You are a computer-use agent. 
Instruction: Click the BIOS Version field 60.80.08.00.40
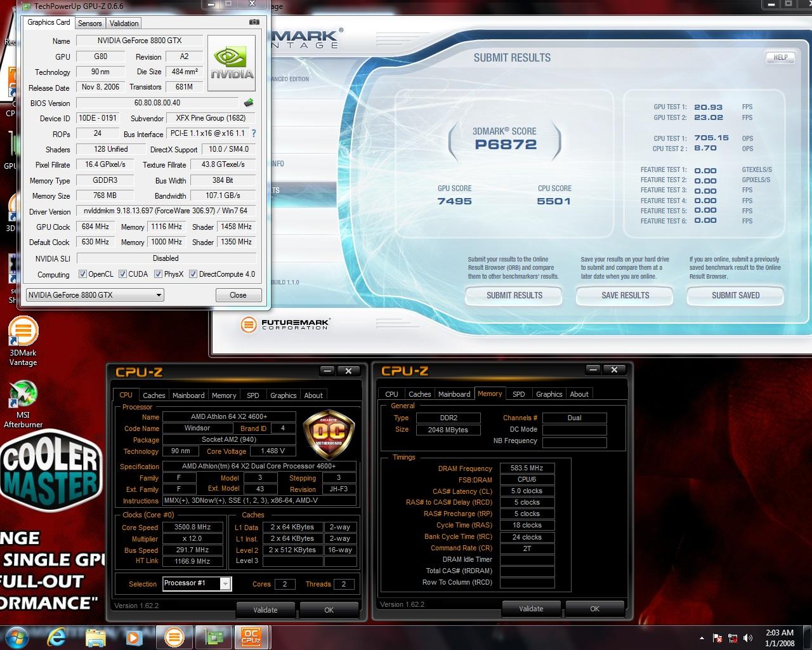click(157, 102)
